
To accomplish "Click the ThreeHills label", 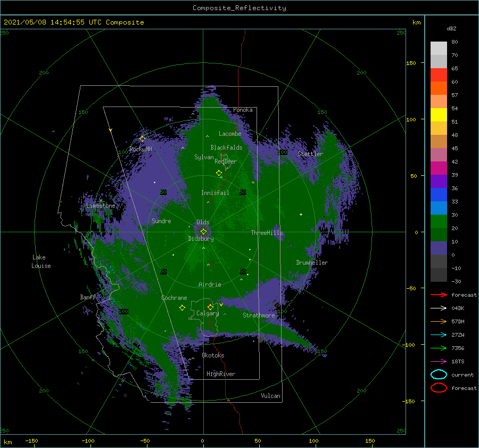I will click(x=267, y=233).
